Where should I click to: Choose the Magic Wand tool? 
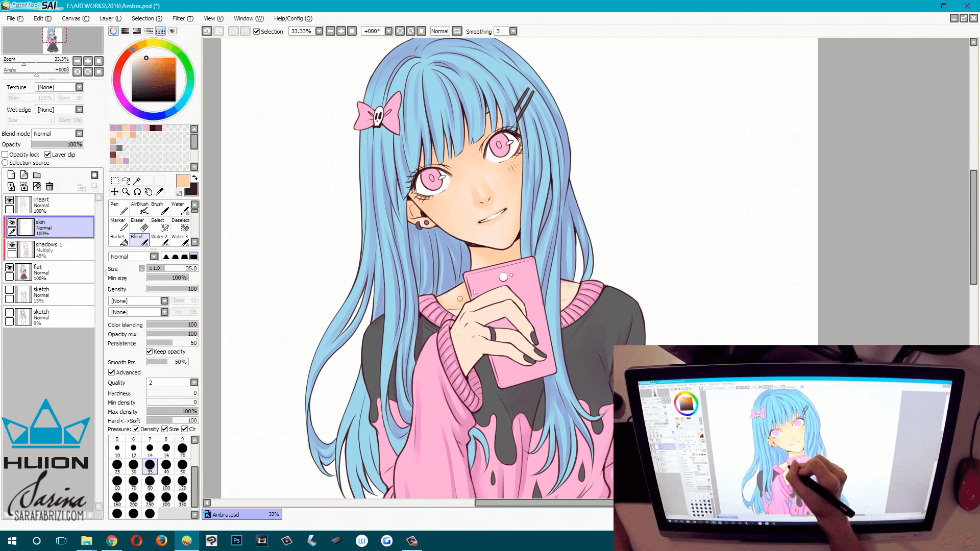click(x=137, y=181)
